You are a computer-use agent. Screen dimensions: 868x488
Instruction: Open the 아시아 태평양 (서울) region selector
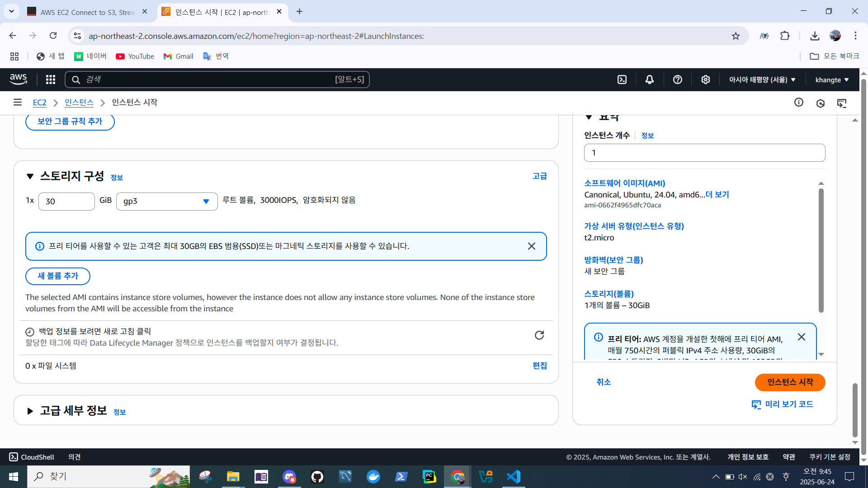coord(762,80)
